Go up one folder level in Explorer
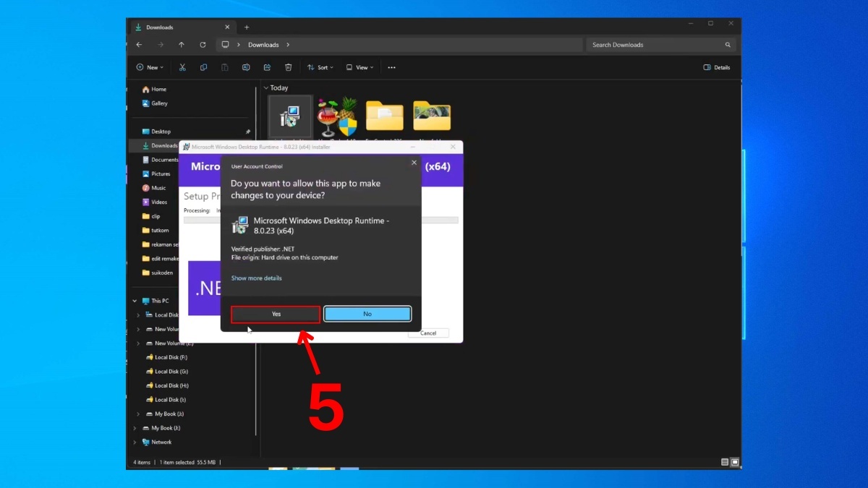 click(x=182, y=45)
